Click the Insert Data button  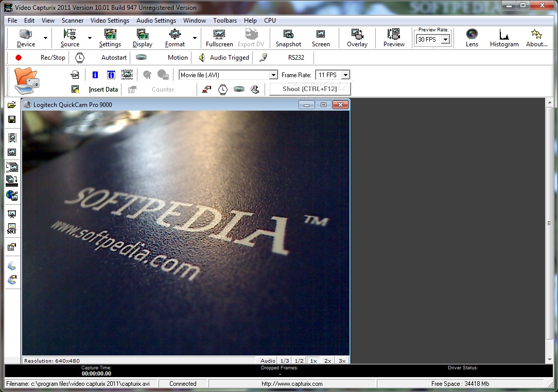(103, 90)
